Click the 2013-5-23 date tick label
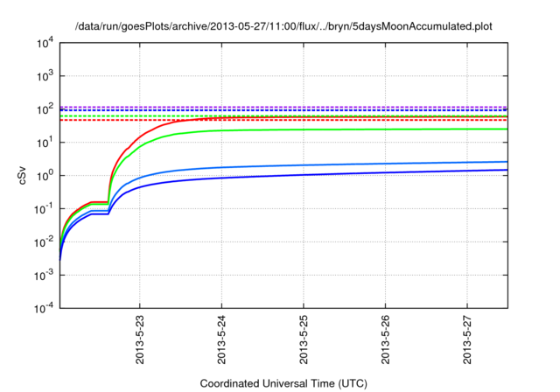Image resolution: width=560 pixels, height=392 pixels. (x=140, y=339)
